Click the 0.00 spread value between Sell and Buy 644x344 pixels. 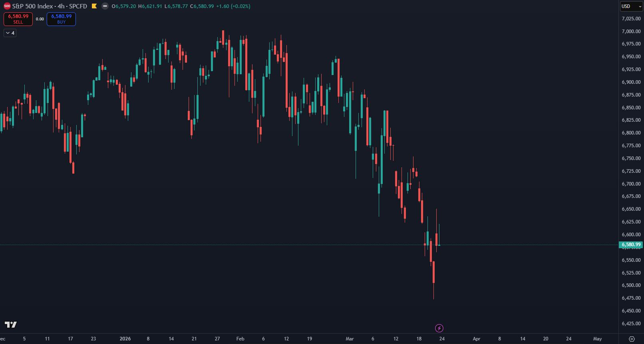coord(40,19)
